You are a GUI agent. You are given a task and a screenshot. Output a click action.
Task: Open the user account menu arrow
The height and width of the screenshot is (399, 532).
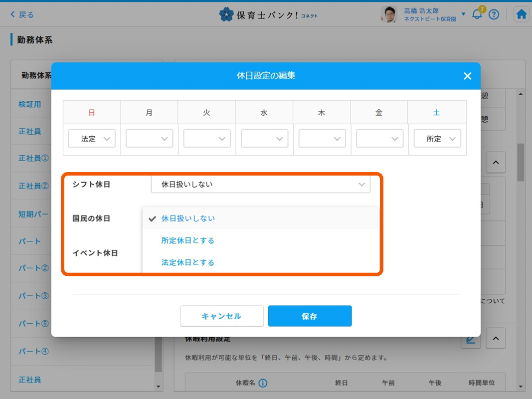tap(463, 14)
